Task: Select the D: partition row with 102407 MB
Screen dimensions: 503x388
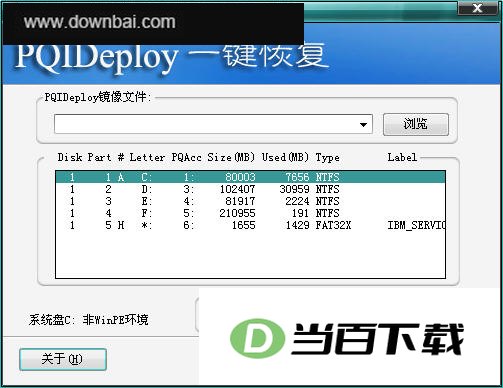Action: (x=250, y=189)
